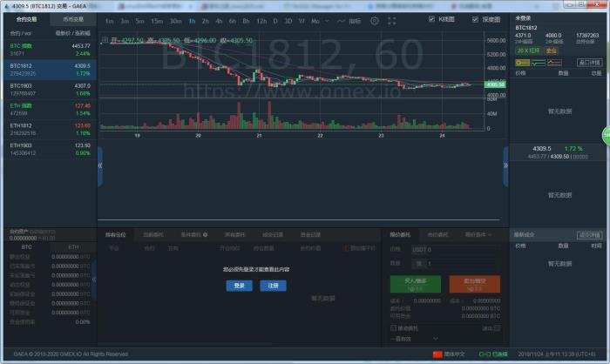
Task: Select the red asks-only order book icon
Action: (554, 62)
